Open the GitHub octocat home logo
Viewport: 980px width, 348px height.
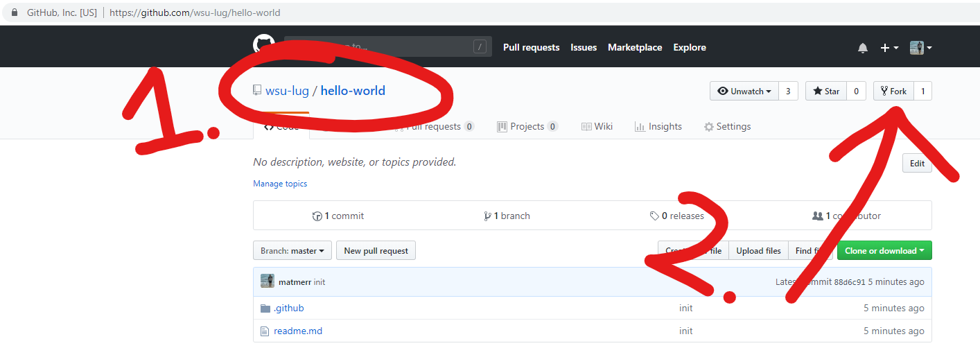pos(263,46)
